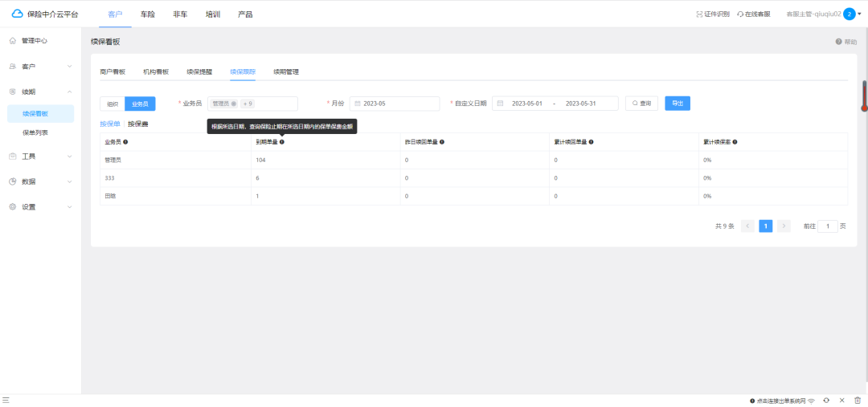868x407 pixels.
Task: Collapse the 续期 sidebar menu chevron
Action: 70,92
